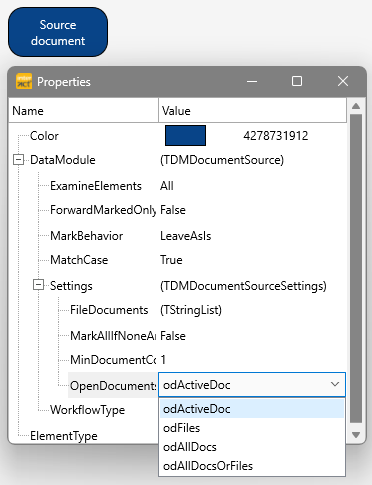Select the ForwardMarkedOnly property
This screenshot has width=372, height=485.
[103, 210]
